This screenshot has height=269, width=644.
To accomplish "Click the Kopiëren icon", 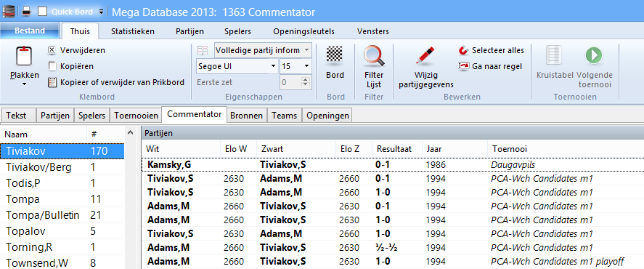I will tap(52, 66).
